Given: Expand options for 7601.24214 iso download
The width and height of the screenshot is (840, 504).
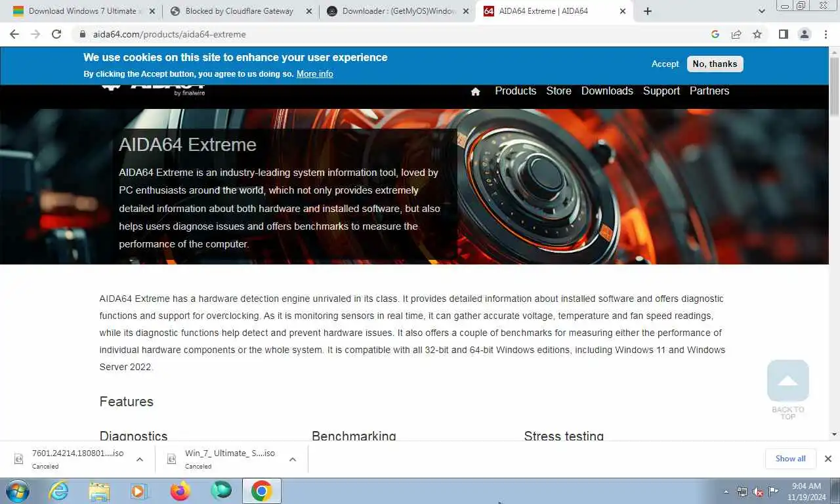Looking at the screenshot, I should pyautogui.click(x=140, y=459).
